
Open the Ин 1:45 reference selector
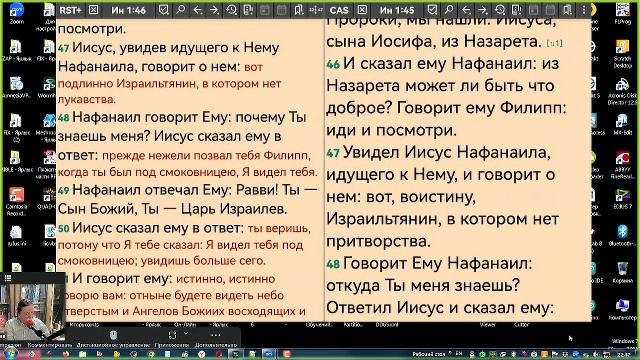pos(397,10)
